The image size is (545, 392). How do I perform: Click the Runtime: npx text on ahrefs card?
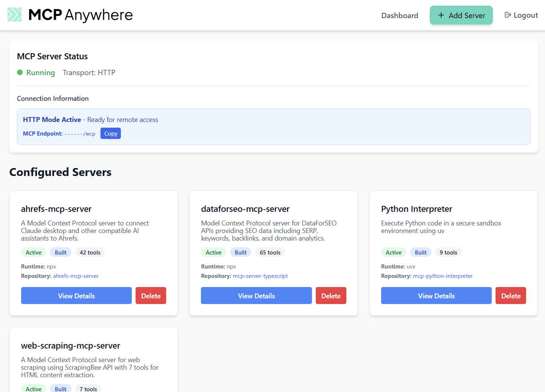click(39, 267)
